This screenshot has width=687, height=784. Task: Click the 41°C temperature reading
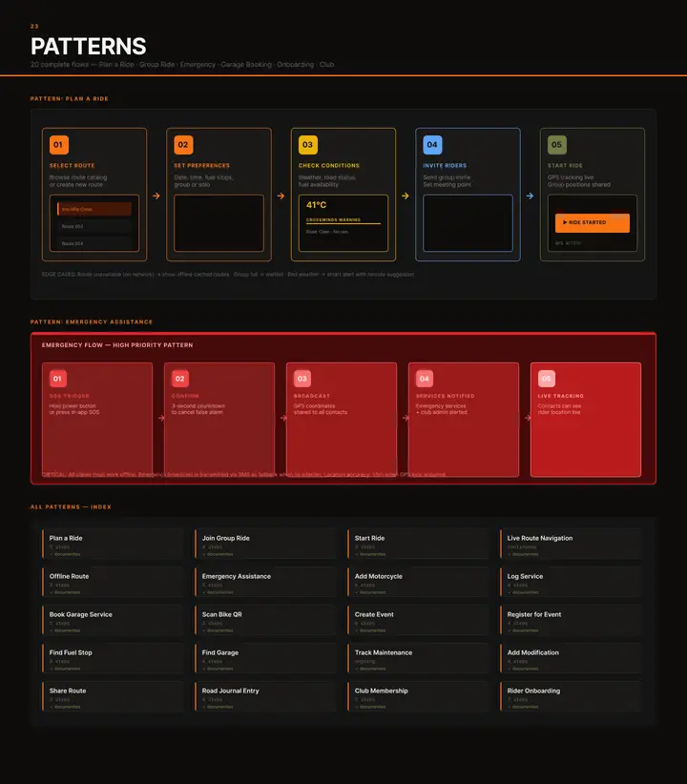[x=316, y=205]
